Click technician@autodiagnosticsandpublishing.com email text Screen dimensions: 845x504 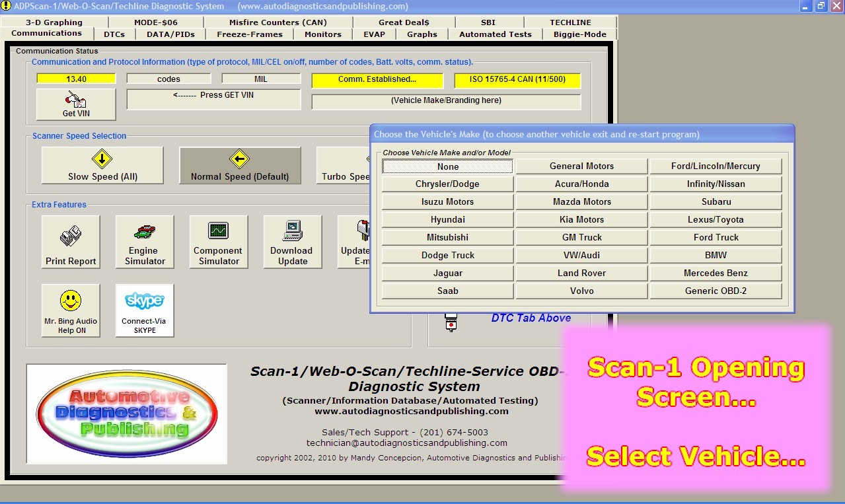coord(407,443)
